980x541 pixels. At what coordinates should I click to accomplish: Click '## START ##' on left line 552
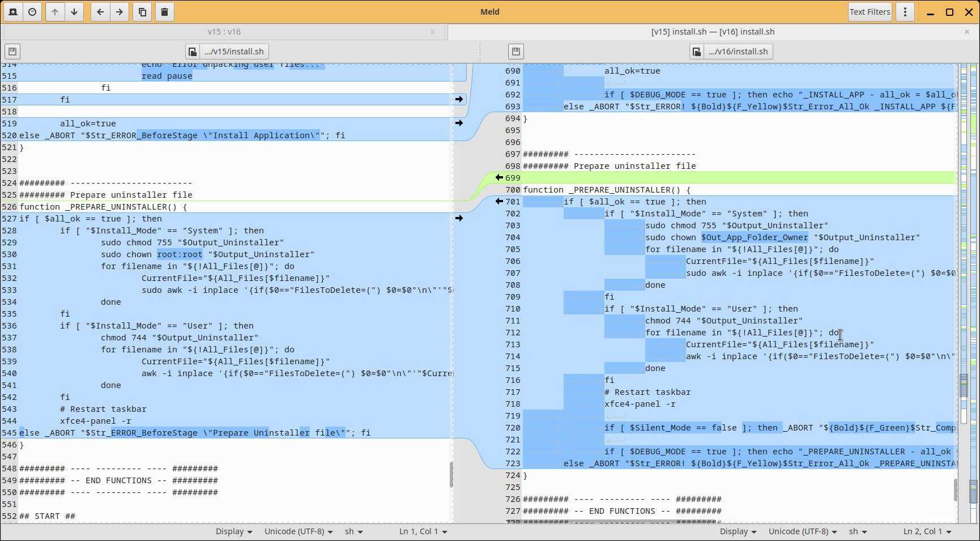point(47,516)
